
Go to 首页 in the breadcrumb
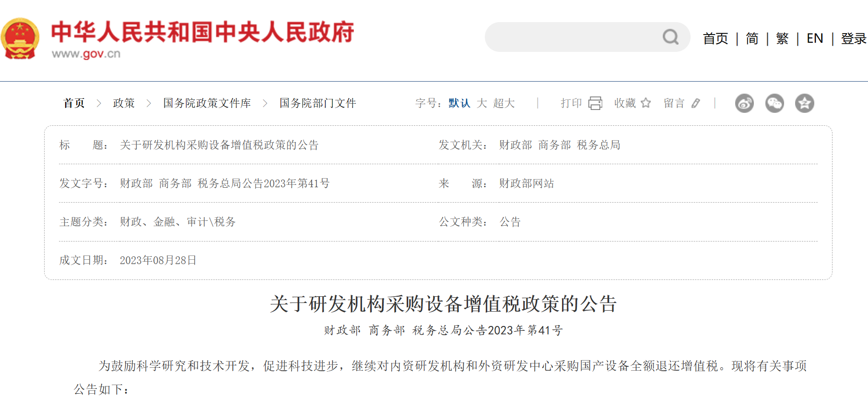pos(74,103)
